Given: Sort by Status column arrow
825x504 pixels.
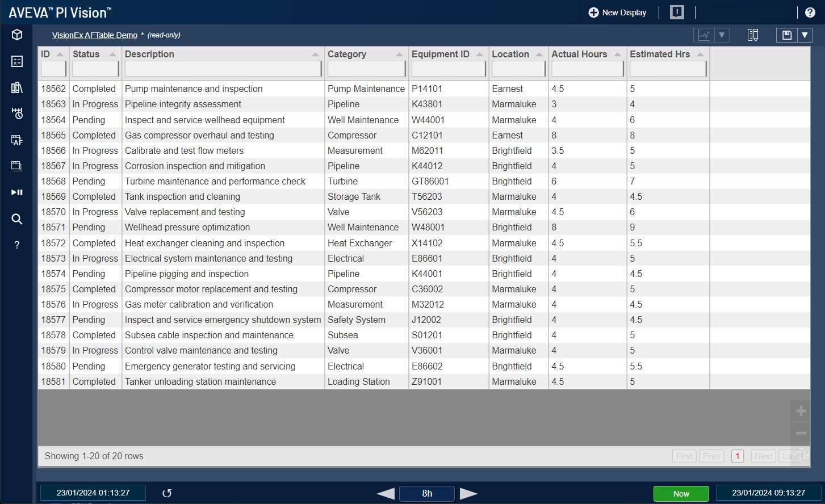Looking at the screenshot, I should tap(112, 54).
